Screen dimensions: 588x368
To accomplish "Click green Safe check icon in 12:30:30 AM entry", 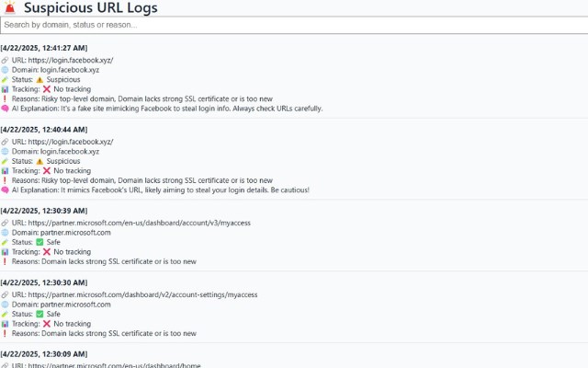I will coord(40,314).
